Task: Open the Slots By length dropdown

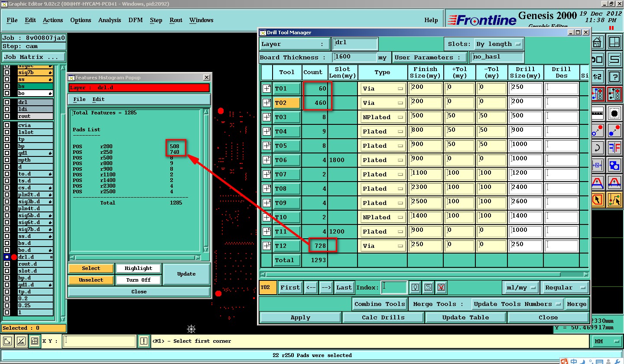Action: (498, 44)
